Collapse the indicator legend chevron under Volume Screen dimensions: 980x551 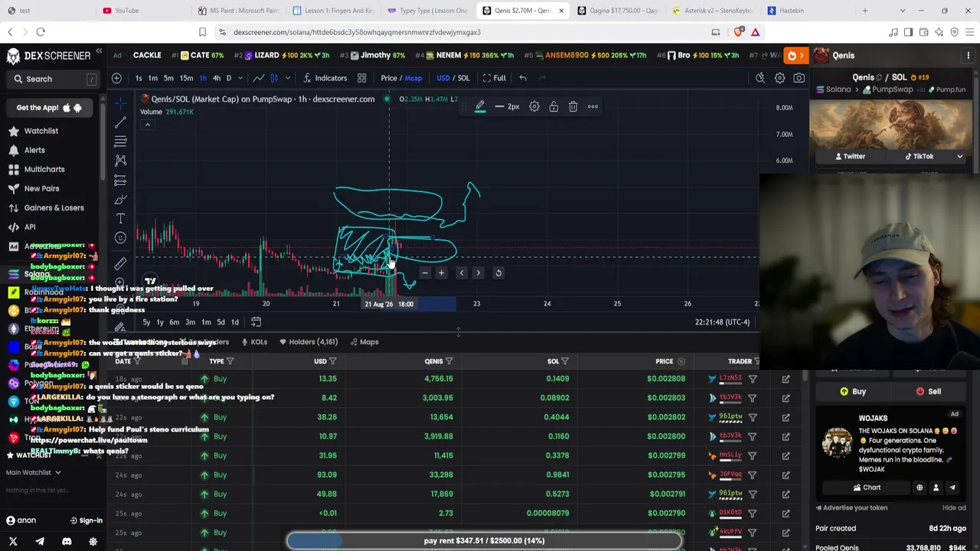click(148, 125)
